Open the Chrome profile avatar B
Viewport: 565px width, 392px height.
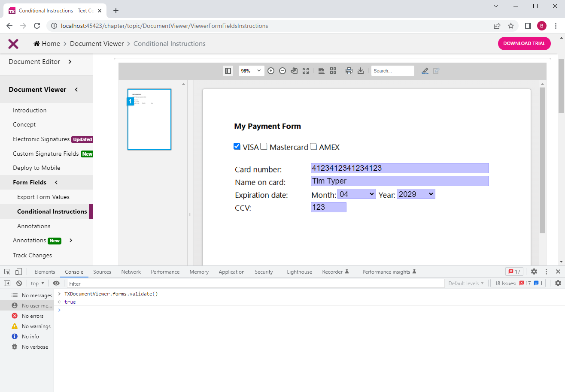click(x=542, y=26)
